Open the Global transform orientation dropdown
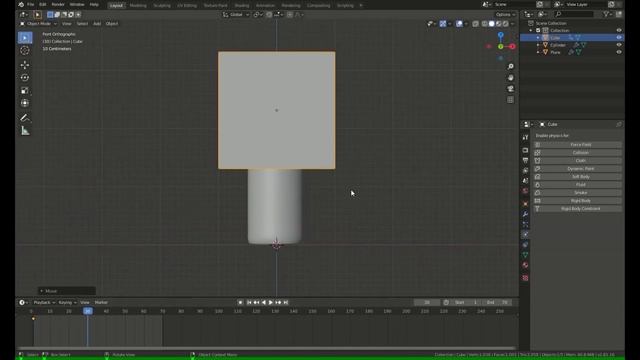This screenshot has height=360, width=640. pyautogui.click(x=236, y=15)
